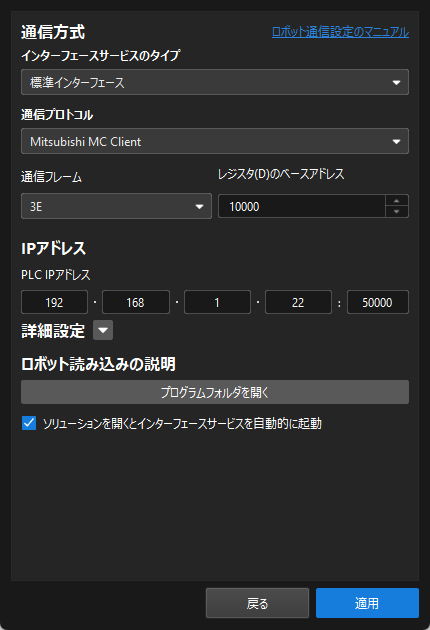Click the arrow icon on the 3E combo box

[199, 207]
